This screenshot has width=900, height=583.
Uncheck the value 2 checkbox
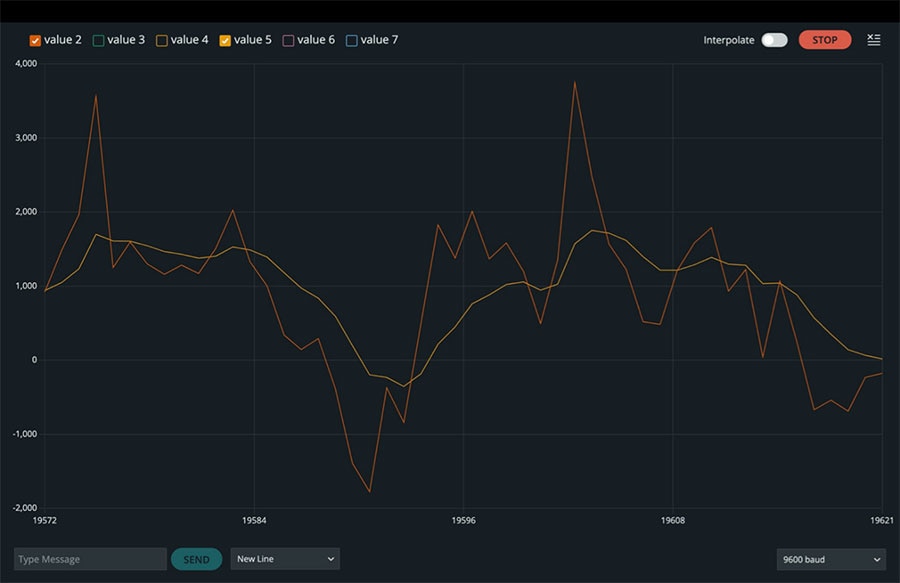coord(36,40)
